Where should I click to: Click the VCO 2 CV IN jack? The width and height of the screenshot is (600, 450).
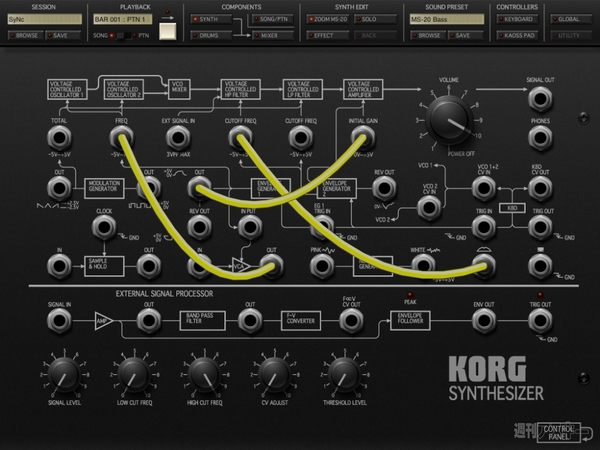tap(429, 208)
